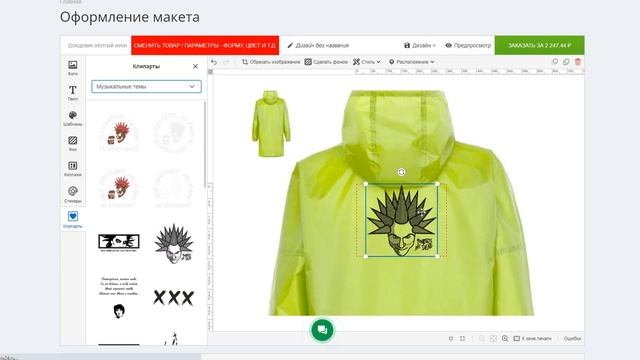
Task: Pick the faded circular clipart in top row
Action: 173,133
